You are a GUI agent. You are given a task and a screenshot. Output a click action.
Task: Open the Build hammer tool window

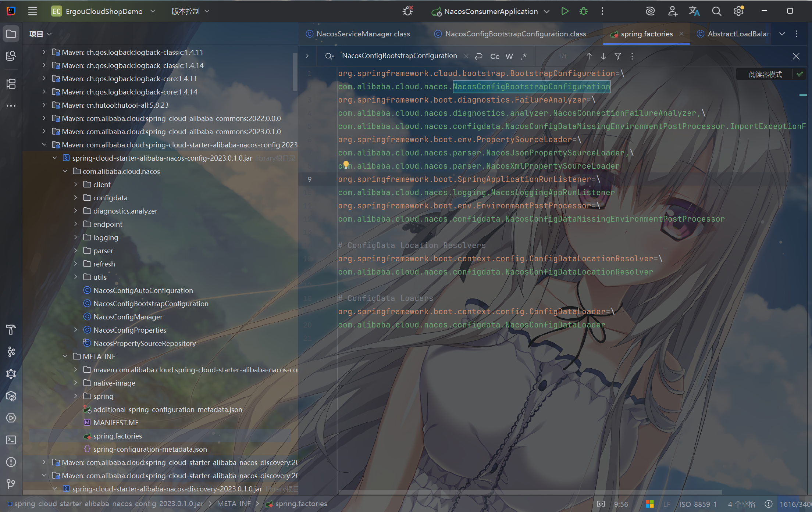point(11,330)
